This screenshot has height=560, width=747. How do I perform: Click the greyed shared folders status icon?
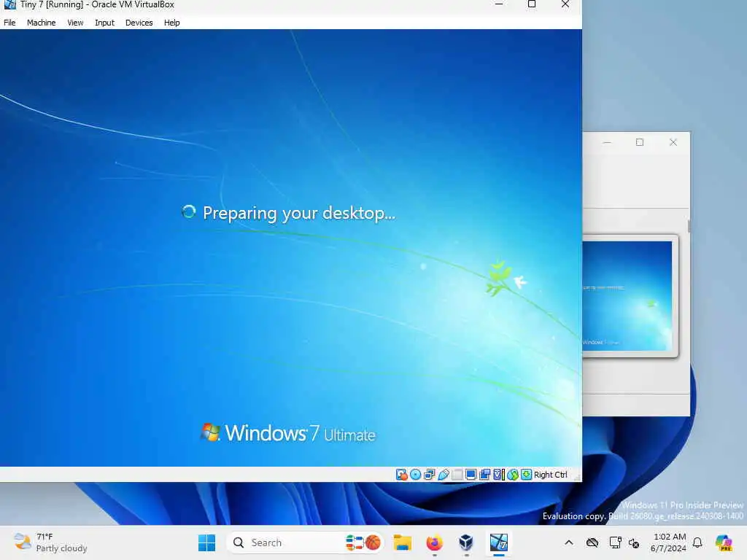pos(457,475)
